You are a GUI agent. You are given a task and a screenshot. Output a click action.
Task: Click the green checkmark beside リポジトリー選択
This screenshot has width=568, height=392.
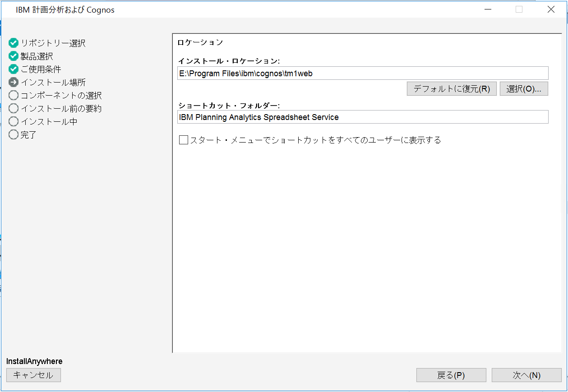pos(14,43)
